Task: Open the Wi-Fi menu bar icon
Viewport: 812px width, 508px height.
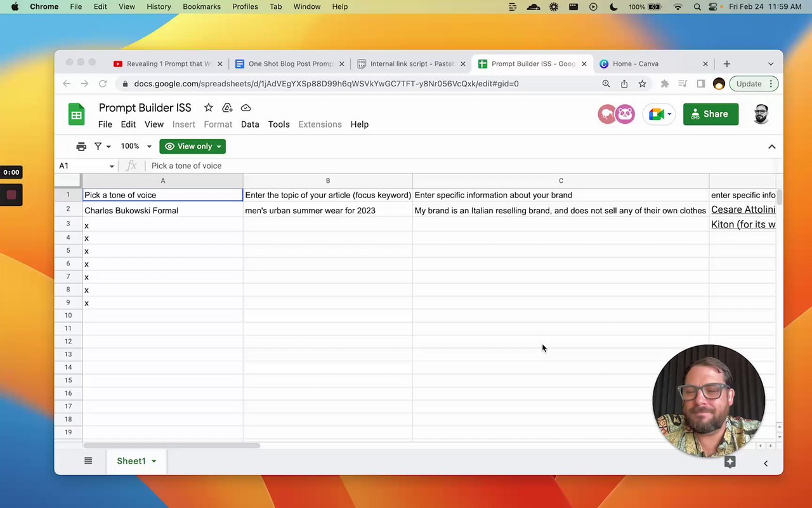Action: pyautogui.click(x=678, y=7)
